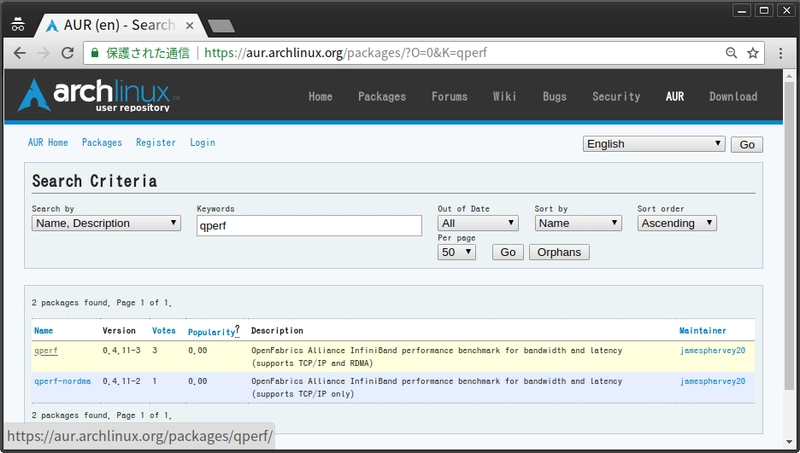The width and height of the screenshot is (800, 453).
Task: Open Packages in the top navigation
Action: (x=382, y=96)
